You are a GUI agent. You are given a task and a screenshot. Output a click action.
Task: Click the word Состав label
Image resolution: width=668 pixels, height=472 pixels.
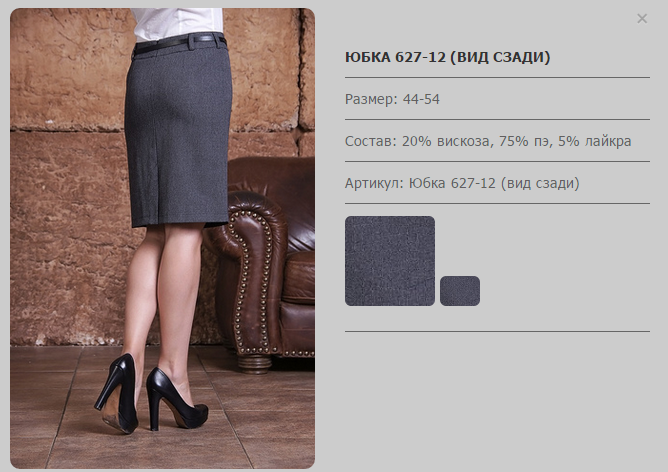click(x=371, y=141)
